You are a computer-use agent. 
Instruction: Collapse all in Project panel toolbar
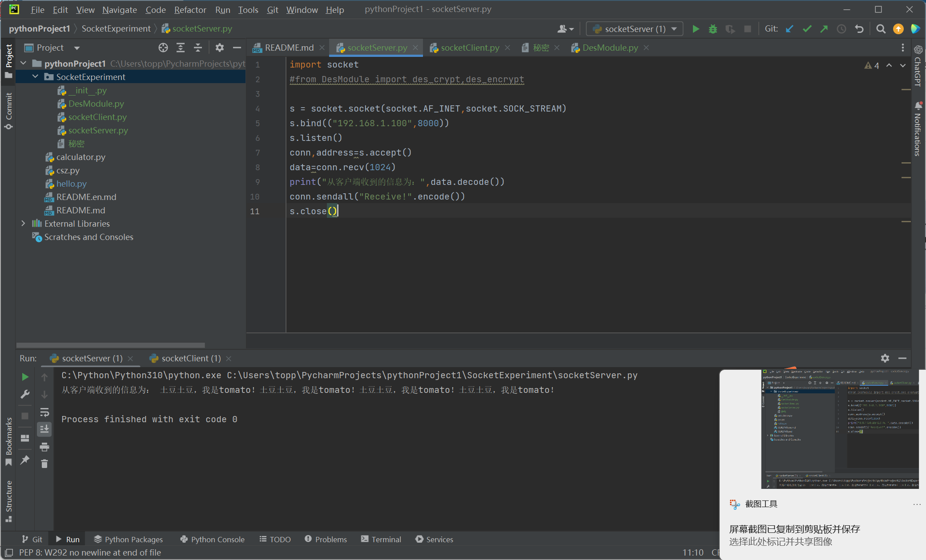tap(198, 48)
